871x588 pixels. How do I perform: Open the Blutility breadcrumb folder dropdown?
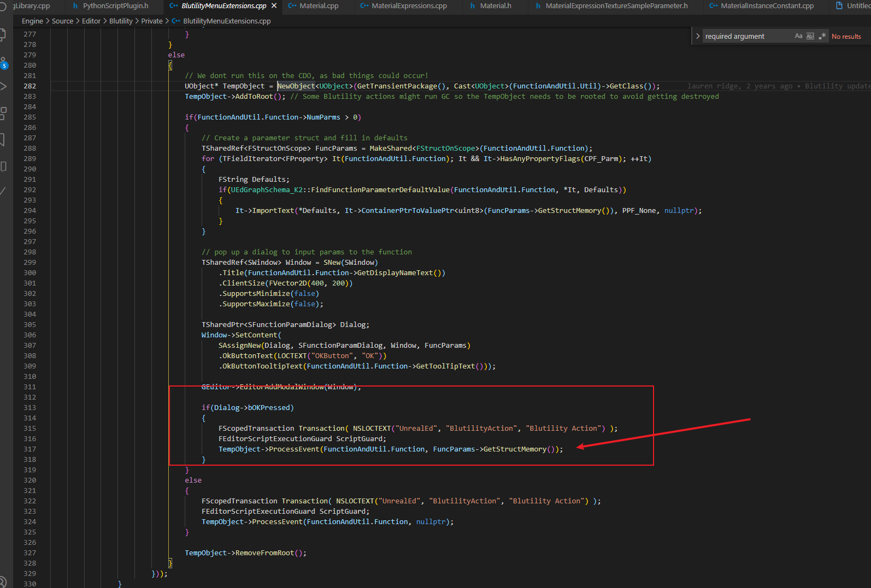point(121,21)
